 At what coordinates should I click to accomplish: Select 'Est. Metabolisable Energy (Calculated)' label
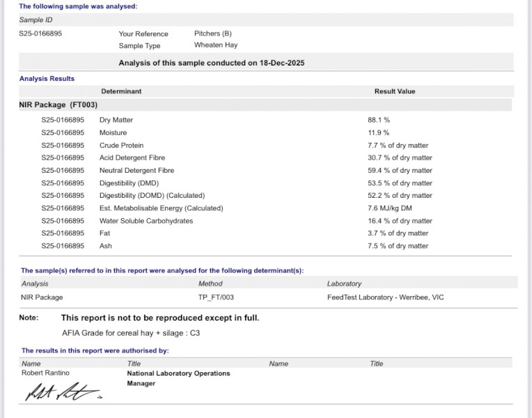pos(161,208)
